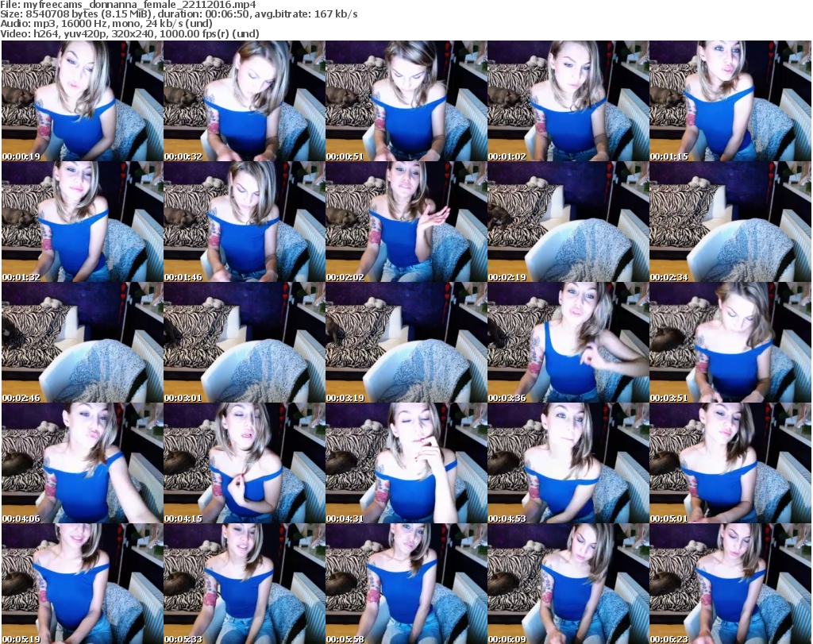This screenshot has height=644, width=813.
Task: Select the thumbnail stamped 00:00:19
Action: (82, 101)
